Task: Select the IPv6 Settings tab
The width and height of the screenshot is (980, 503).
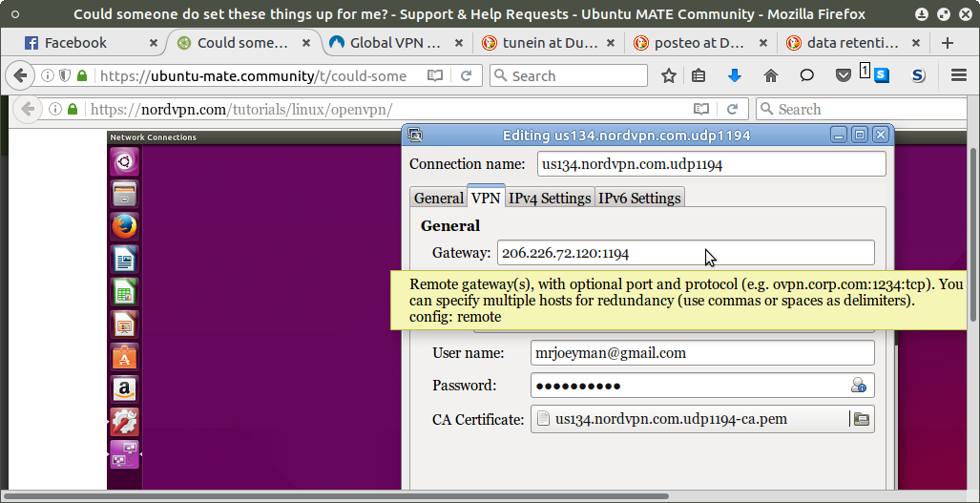Action: click(639, 199)
